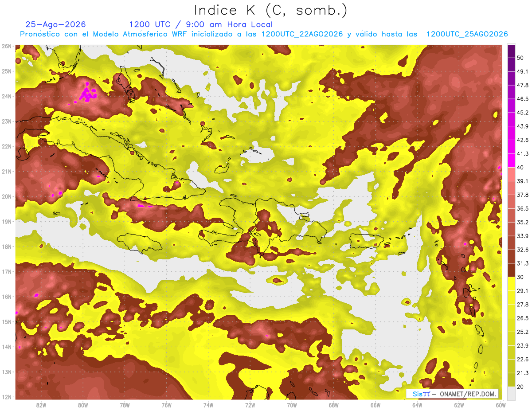Image resolution: width=532 pixels, height=411 pixels.
Task: Click the light gray colorbar segment below 20
Action: (511, 393)
